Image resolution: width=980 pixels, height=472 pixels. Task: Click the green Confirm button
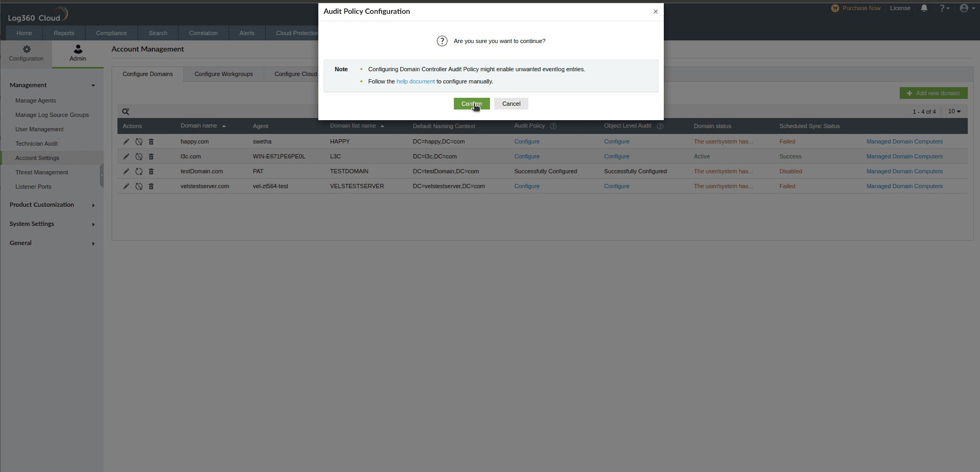point(471,104)
